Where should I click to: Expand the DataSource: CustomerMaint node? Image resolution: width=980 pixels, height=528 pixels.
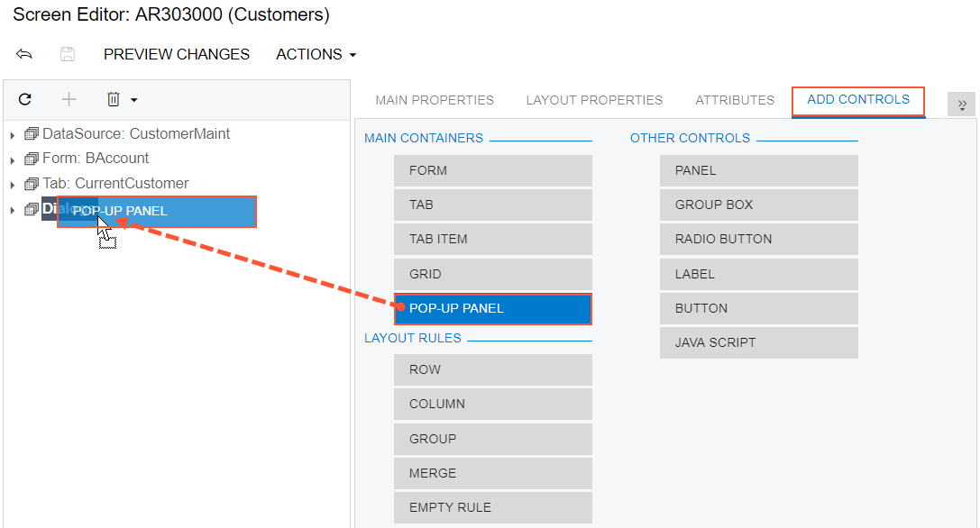pyautogui.click(x=13, y=135)
